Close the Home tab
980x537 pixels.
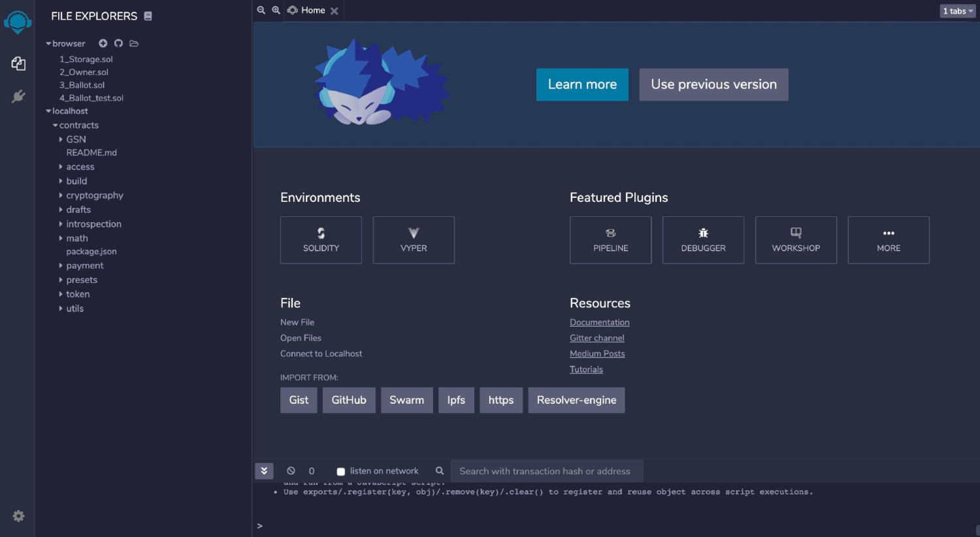[335, 11]
